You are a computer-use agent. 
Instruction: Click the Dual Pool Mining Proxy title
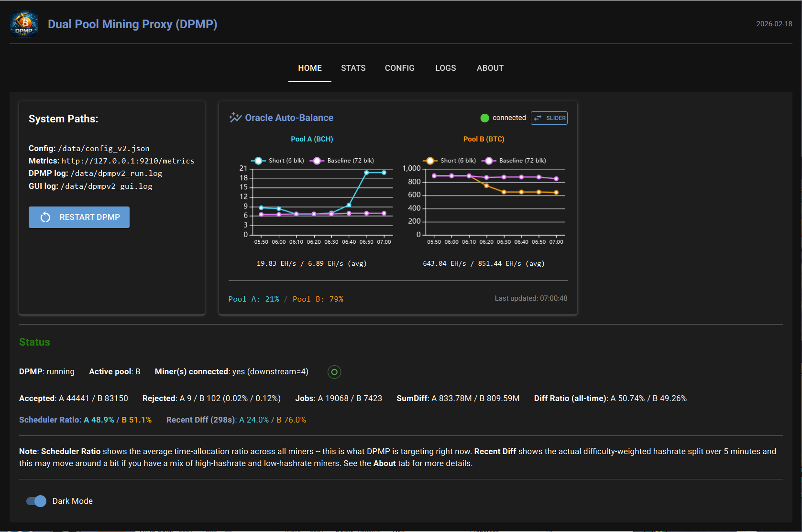coord(132,24)
